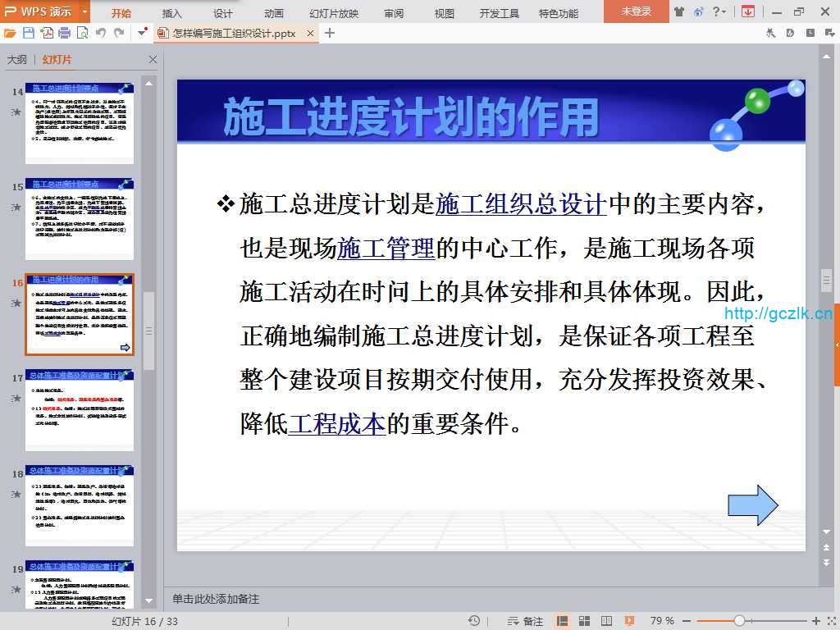
Task: Click the Save icon in quick toolbar
Action: [x=29, y=33]
